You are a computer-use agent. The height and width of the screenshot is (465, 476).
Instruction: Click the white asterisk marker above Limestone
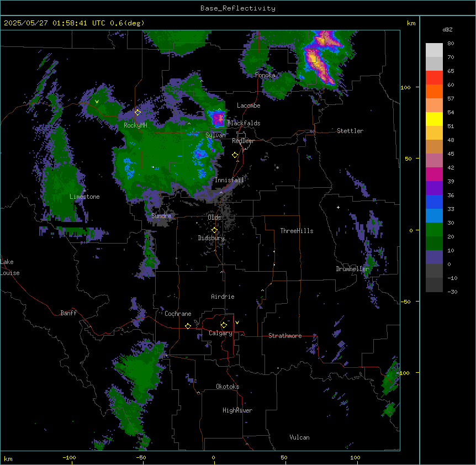tap(84, 191)
